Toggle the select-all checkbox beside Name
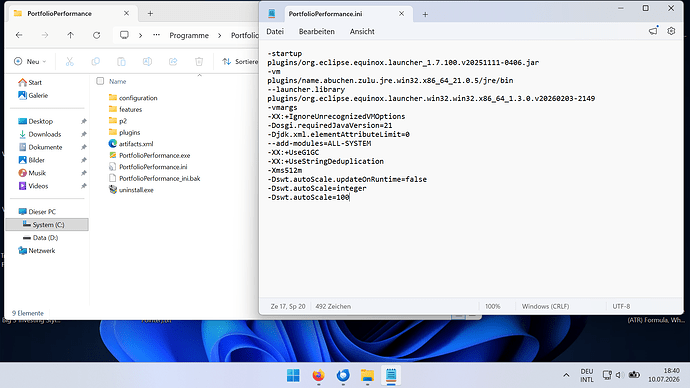 tap(100, 81)
